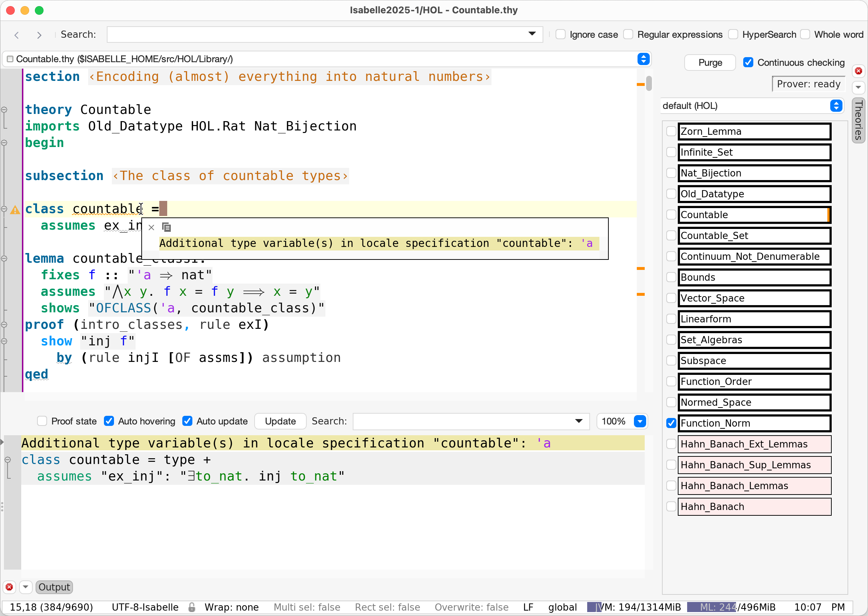This screenshot has width=868, height=616.
Task: Close the tooltip popup with X icon
Action: point(151,227)
